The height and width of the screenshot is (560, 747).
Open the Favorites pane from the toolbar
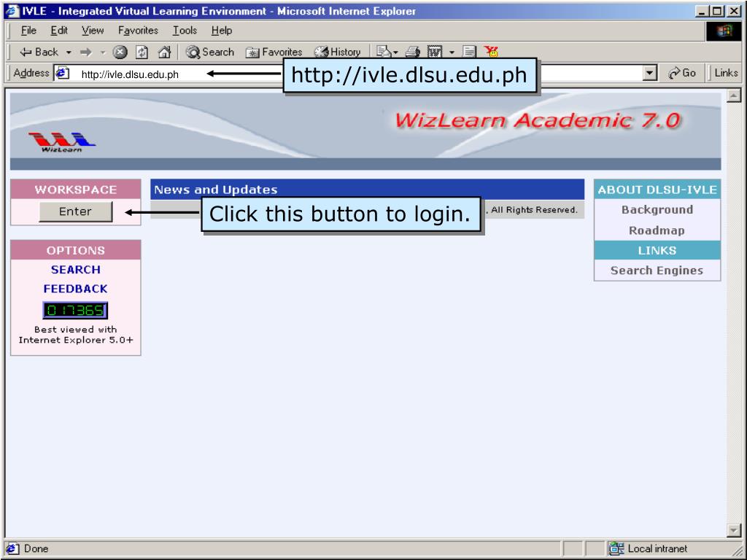[x=274, y=52]
